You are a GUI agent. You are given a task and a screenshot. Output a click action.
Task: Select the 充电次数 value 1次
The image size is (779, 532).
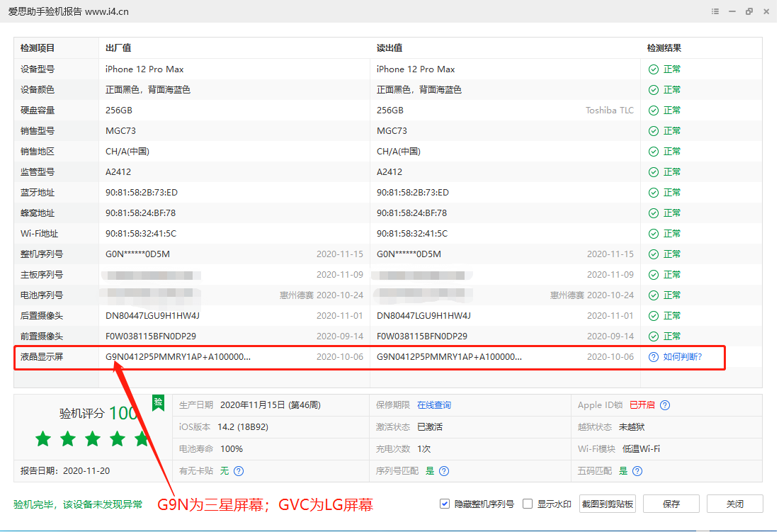tap(423, 449)
